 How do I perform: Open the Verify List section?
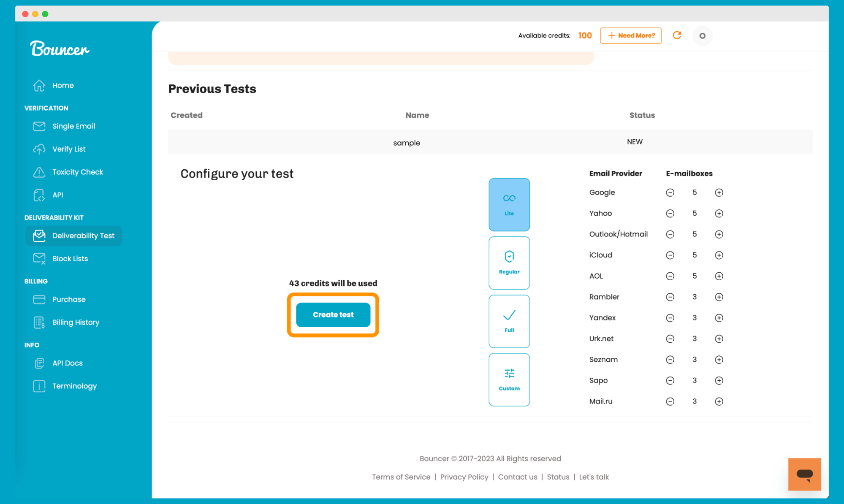tap(68, 149)
